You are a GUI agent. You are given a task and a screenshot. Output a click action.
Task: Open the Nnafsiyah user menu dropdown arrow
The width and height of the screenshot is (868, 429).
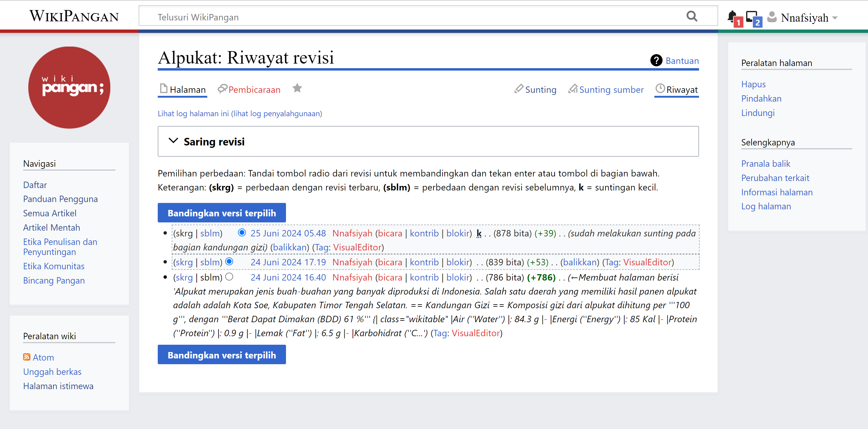[835, 18]
